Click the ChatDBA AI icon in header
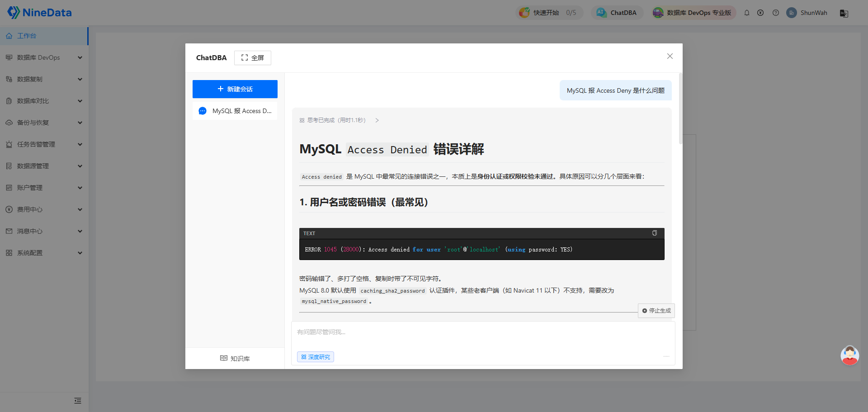The image size is (868, 412). (x=601, y=13)
